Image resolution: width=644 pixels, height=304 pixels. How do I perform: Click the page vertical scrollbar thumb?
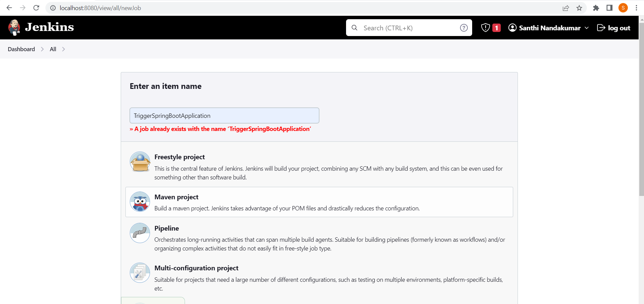pos(641,109)
